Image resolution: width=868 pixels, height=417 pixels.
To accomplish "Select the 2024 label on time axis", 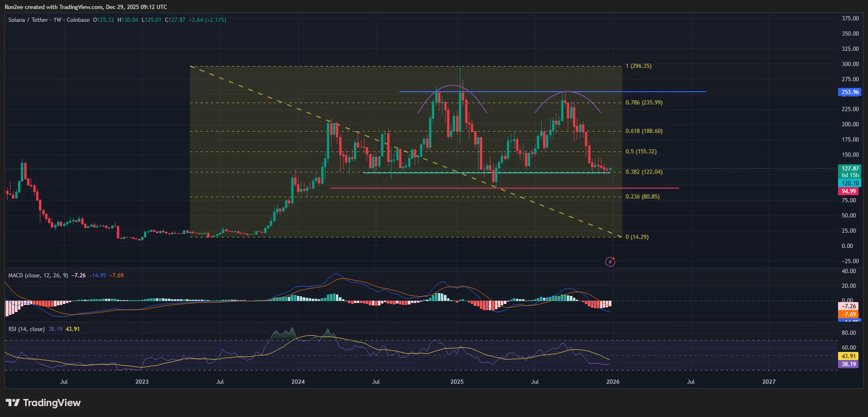I will 298,382.
